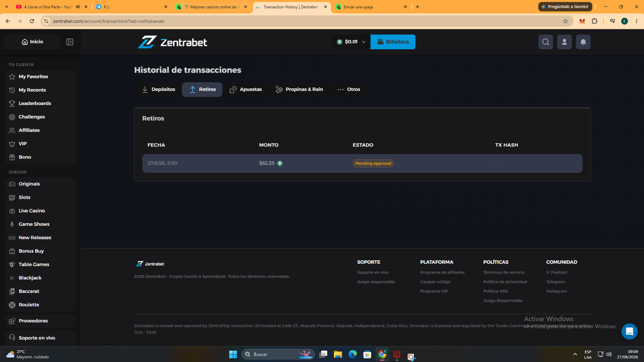Open Challenges in the sidebar
This screenshot has width=644, height=362.
coord(40,117)
